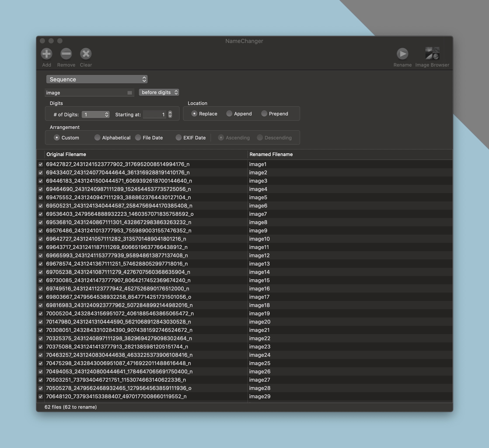Click the Starting at stepper arrows
489x448 pixels.
[170, 114]
